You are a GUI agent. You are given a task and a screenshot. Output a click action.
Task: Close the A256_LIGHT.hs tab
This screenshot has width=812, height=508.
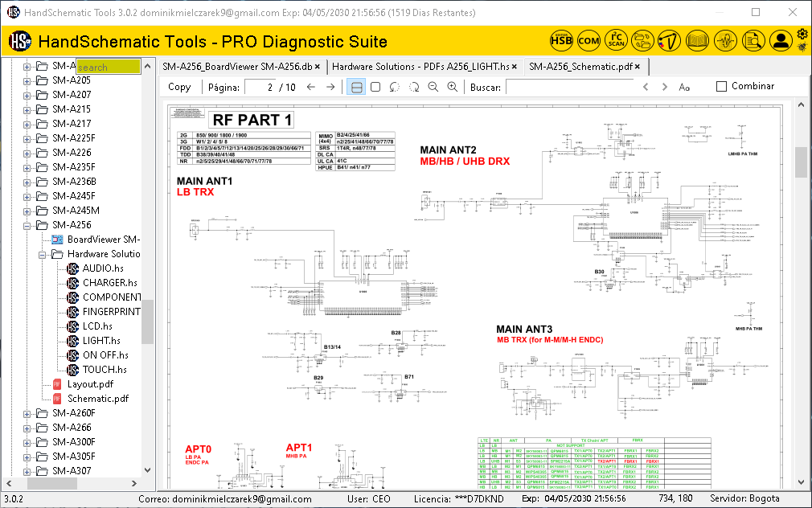pyautogui.click(x=515, y=67)
